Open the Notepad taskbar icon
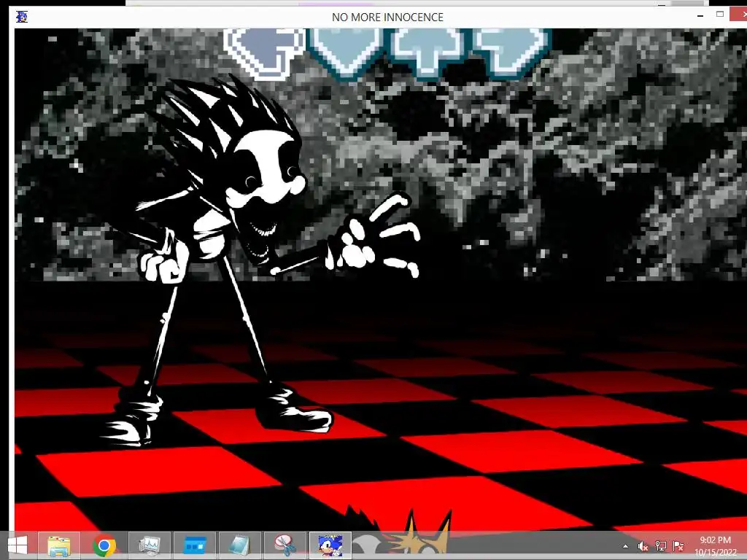747x560 pixels. (239, 545)
